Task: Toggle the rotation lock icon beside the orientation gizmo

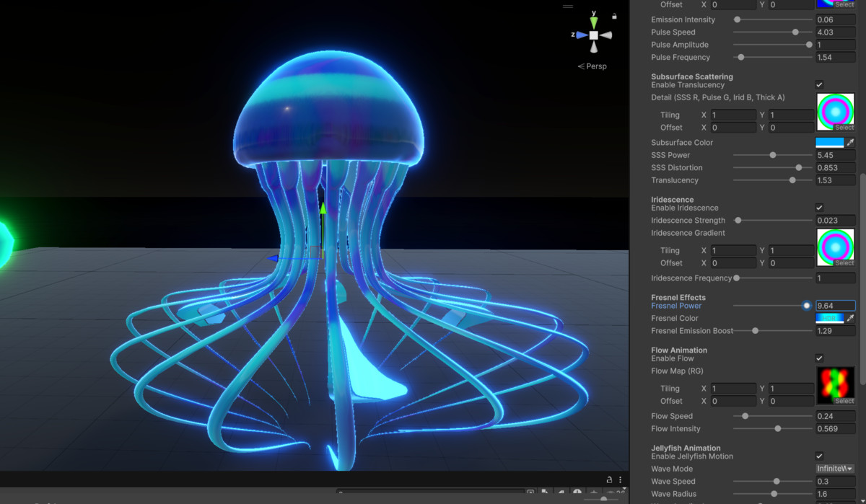Action: point(614,16)
